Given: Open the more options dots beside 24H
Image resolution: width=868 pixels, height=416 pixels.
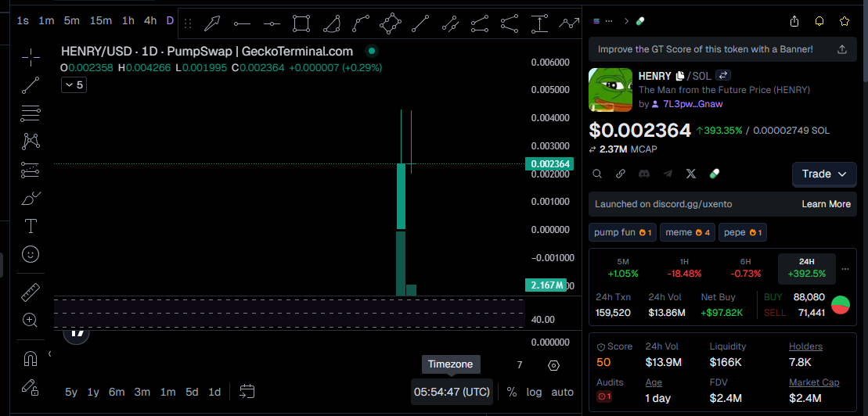Looking at the screenshot, I should click(845, 269).
